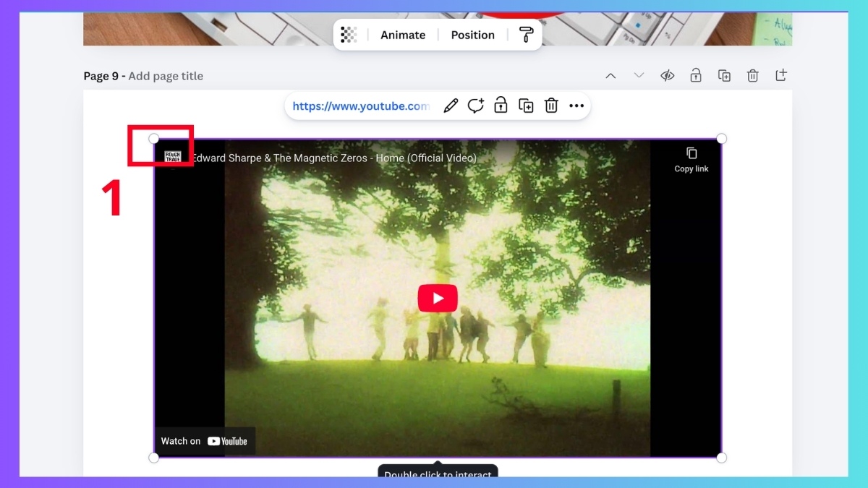Duplicate the video element
This screenshot has height=488, width=868.
click(526, 106)
